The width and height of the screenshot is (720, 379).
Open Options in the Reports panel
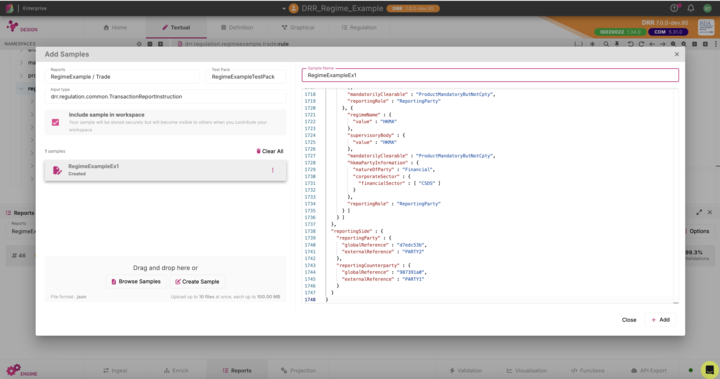click(x=698, y=231)
